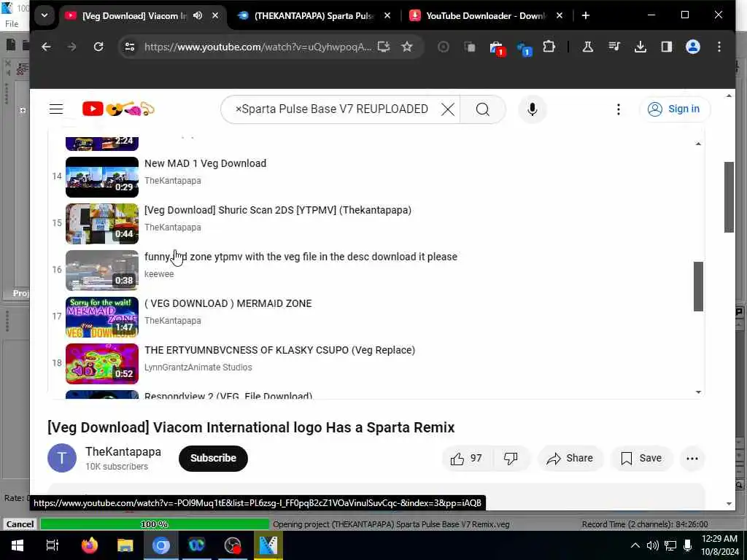Open Vegas File menu

tap(12, 23)
